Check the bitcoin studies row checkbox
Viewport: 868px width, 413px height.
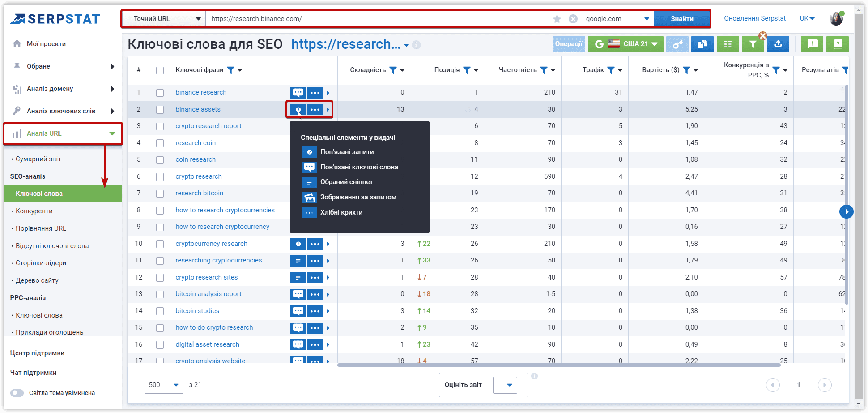pos(160,311)
